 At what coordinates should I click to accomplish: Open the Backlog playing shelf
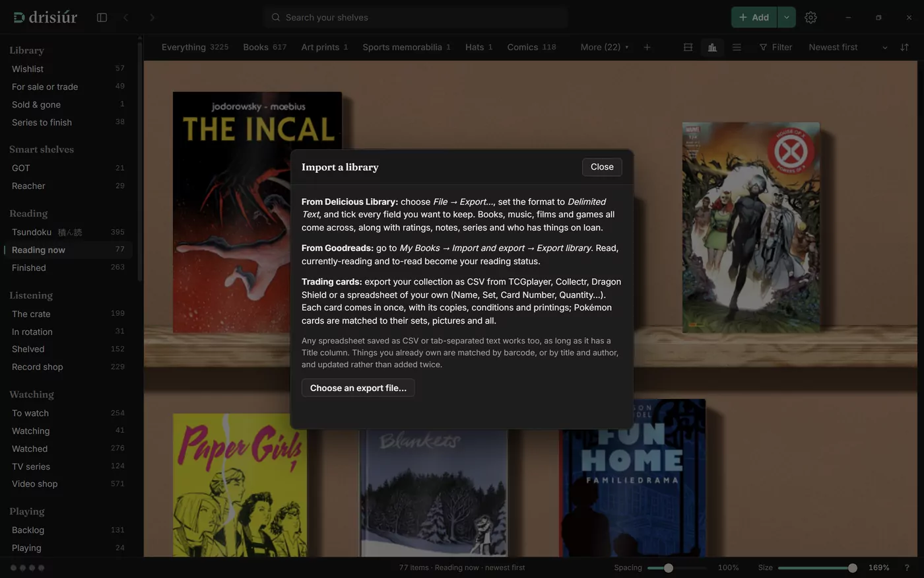[68, 530]
